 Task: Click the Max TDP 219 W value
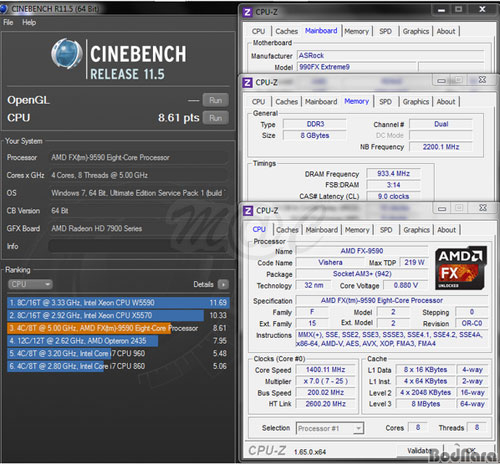pyautogui.click(x=414, y=262)
